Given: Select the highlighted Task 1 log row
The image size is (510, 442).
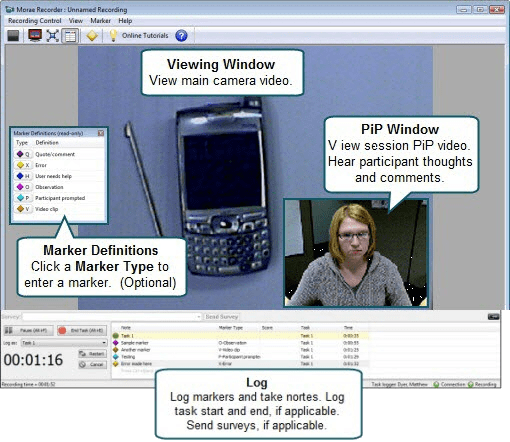Looking at the screenshot, I should (x=240, y=336).
